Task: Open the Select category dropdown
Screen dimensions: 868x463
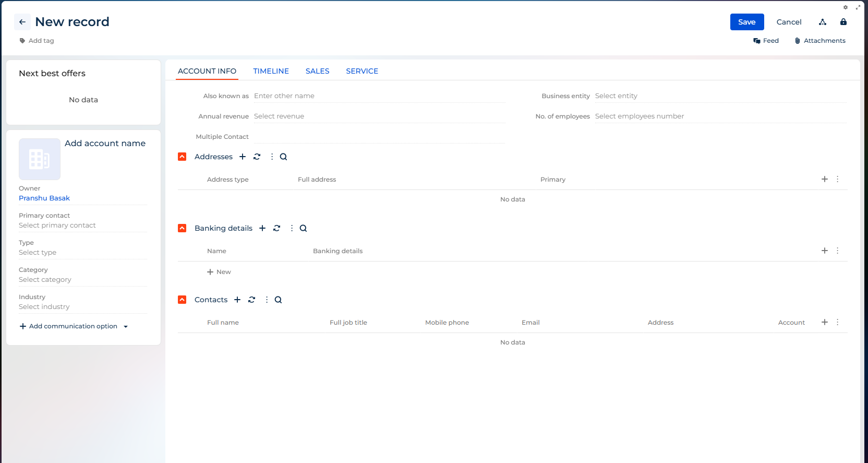Action: (83, 280)
